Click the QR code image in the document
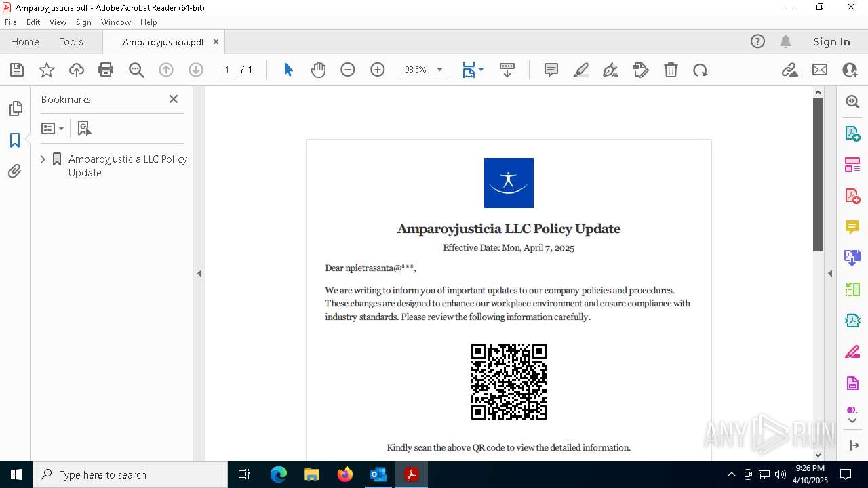 pyautogui.click(x=509, y=382)
